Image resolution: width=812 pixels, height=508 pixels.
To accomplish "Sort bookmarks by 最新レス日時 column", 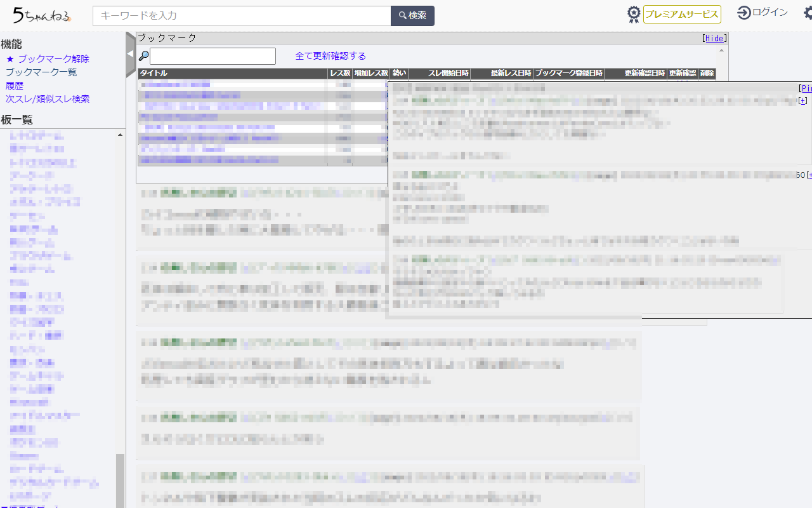I will tap(502, 74).
